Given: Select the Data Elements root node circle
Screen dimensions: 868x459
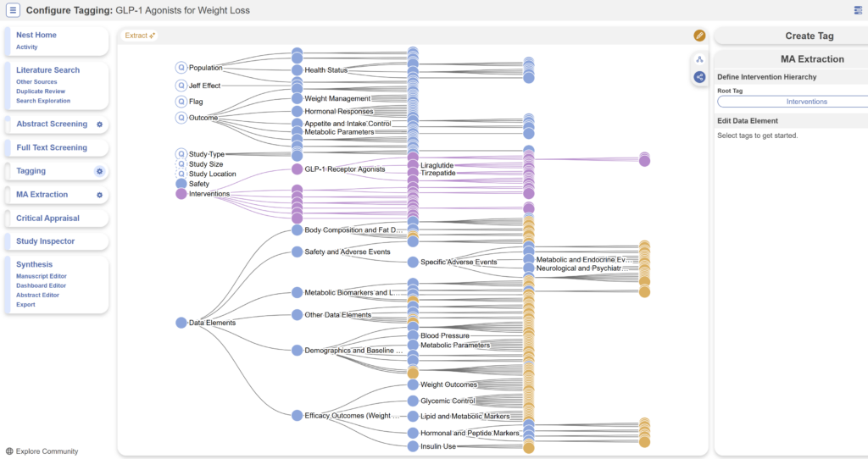Looking at the screenshot, I should click(x=181, y=323).
